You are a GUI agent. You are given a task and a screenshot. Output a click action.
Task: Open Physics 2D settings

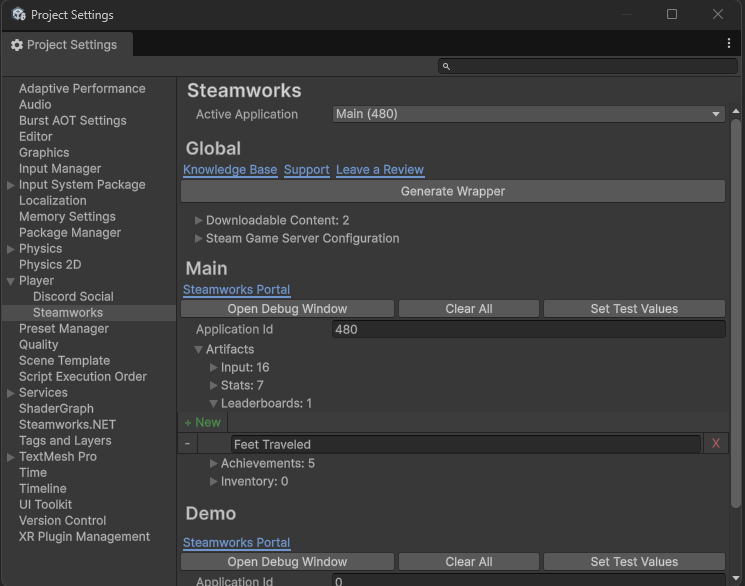(50, 265)
